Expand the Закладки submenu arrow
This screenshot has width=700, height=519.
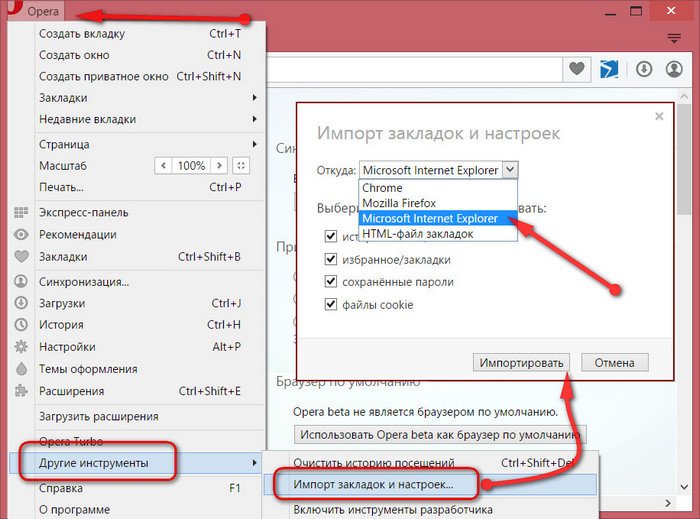coord(255,98)
